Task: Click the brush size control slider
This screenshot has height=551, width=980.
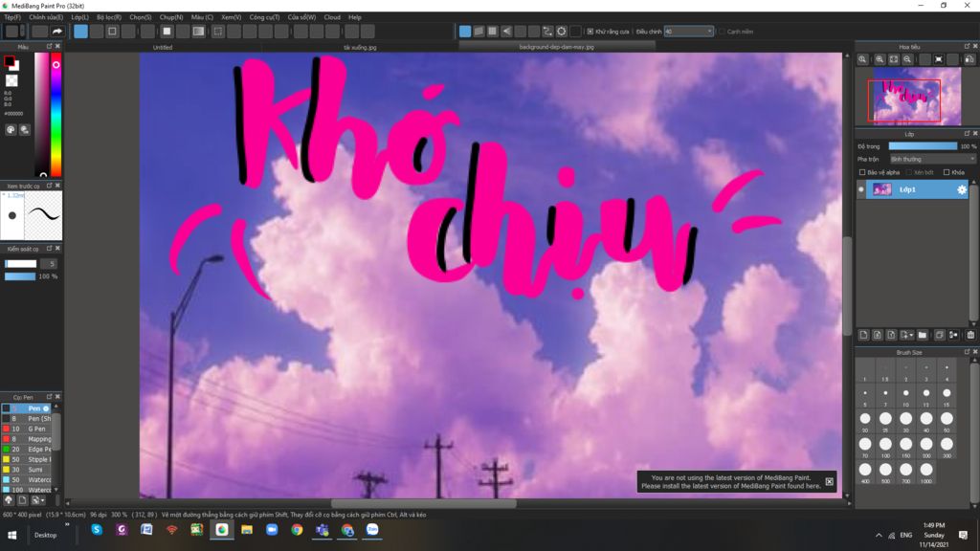Action: tap(21, 264)
